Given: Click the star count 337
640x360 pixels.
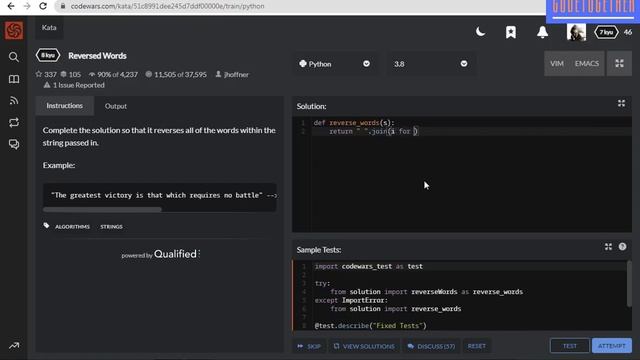Looking at the screenshot, I should (46, 74).
